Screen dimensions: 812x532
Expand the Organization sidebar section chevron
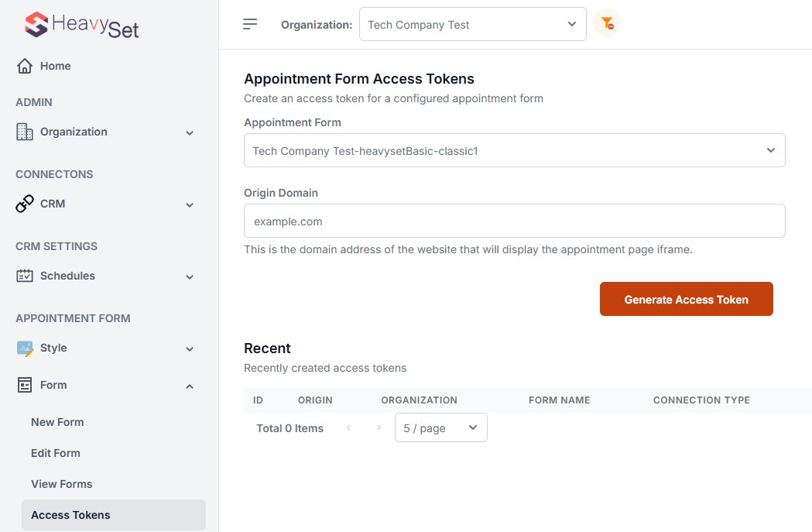pos(190,133)
